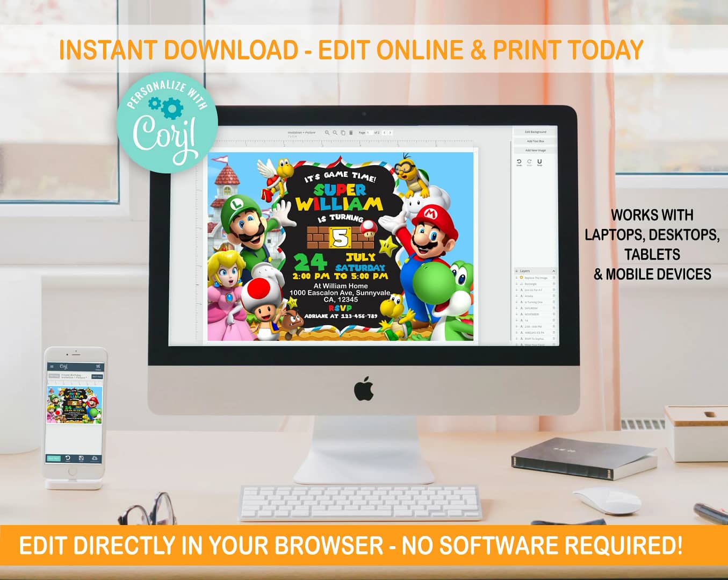Image resolution: width=728 pixels, height=580 pixels.
Task: Go to the next page arrow
Action: 390,132
